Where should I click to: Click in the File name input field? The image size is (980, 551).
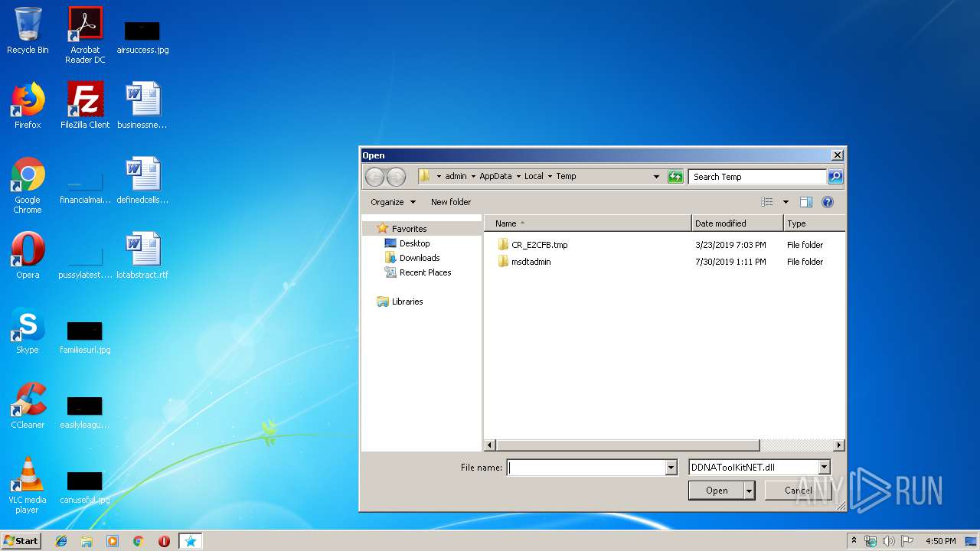tap(586, 468)
